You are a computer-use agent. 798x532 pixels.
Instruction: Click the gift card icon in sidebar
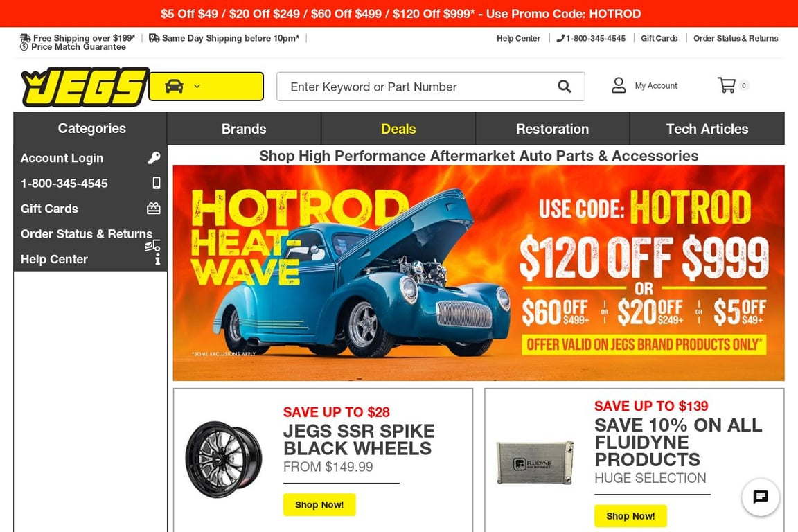154,209
